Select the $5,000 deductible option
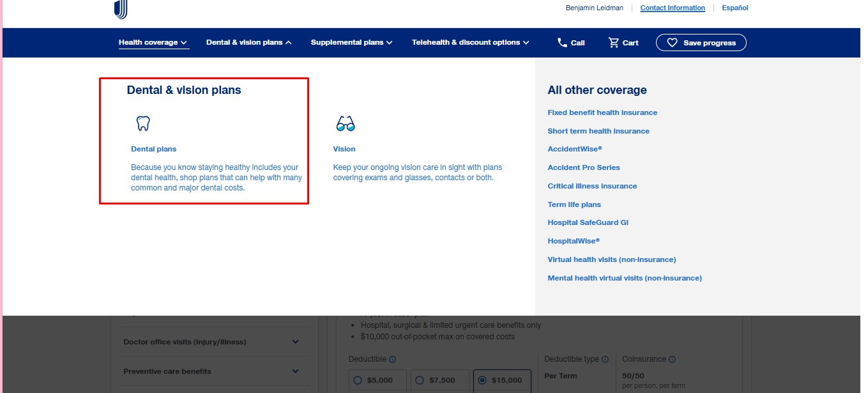 coord(358,380)
